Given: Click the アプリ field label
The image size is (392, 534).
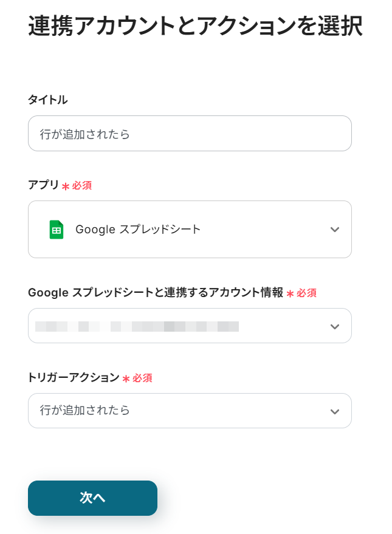Looking at the screenshot, I should tap(44, 185).
